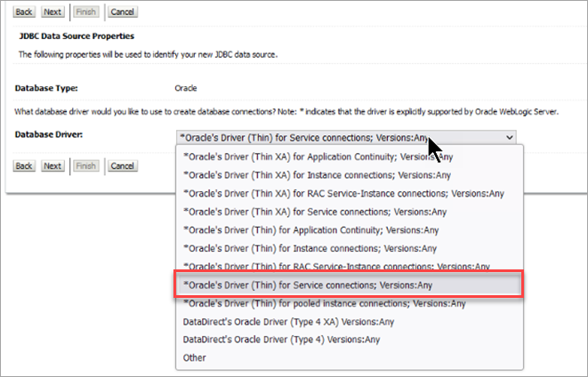This screenshot has width=588, height=377.
Task: Choose Thin for pooled instance connections driver
Action: (350, 303)
